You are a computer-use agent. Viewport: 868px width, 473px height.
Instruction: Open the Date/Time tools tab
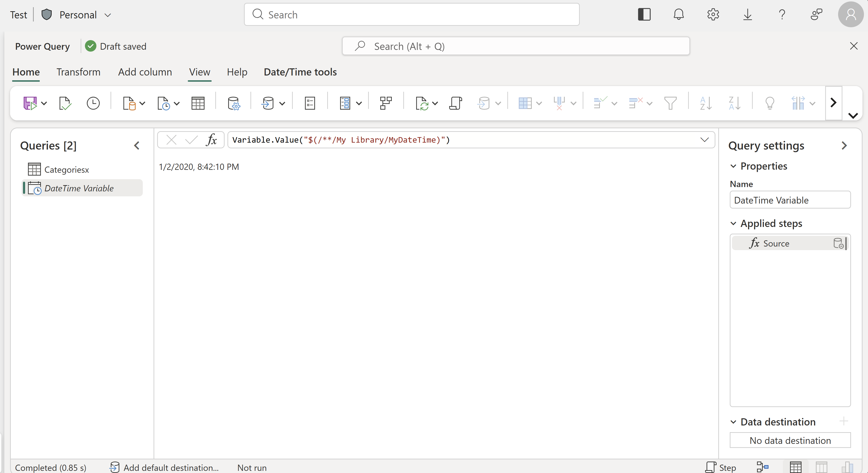click(x=300, y=72)
